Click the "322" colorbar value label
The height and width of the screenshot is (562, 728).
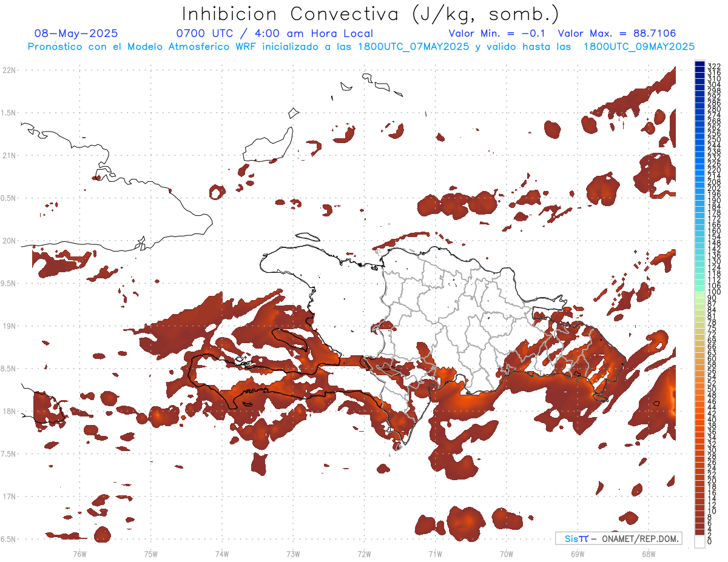pyautogui.click(x=714, y=66)
